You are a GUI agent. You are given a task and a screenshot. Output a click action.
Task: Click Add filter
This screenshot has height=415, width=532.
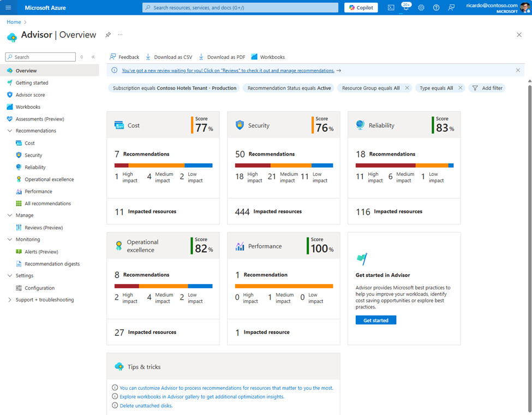pyautogui.click(x=487, y=88)
